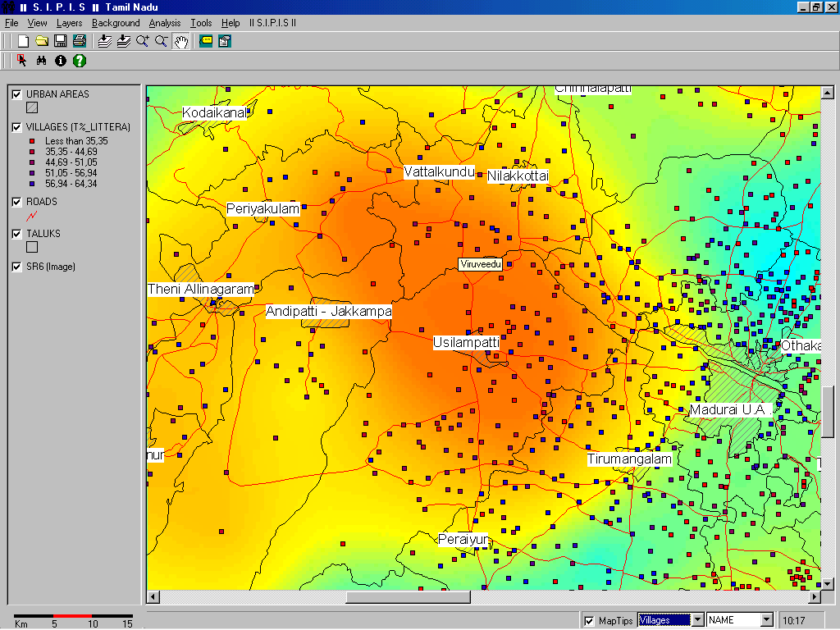Click the green Help question mark icon
840x630 pixels.
tap(79, 61)
